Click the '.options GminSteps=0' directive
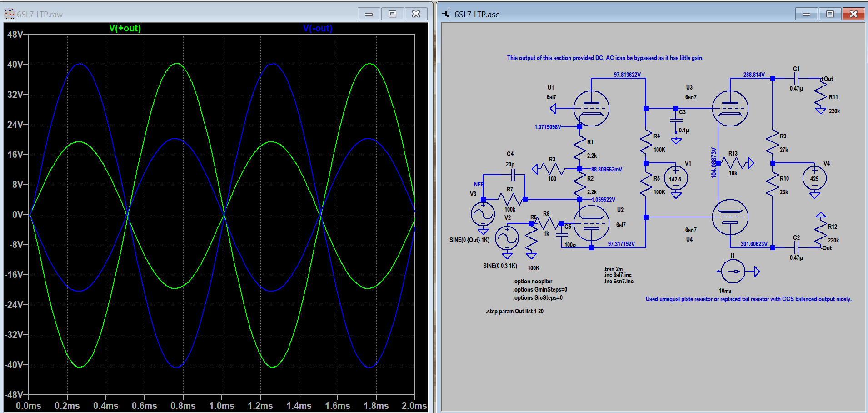 click(540, 290)
